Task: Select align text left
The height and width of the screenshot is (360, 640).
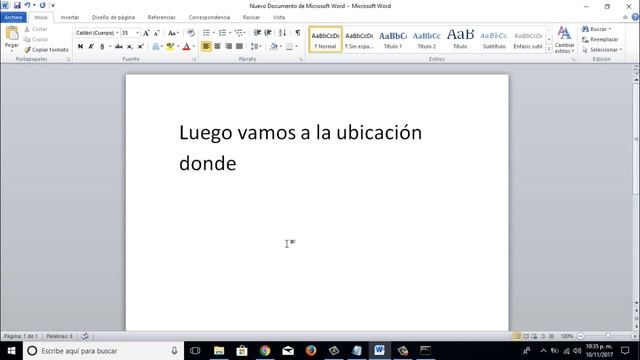Action: (x=206, y=47)
